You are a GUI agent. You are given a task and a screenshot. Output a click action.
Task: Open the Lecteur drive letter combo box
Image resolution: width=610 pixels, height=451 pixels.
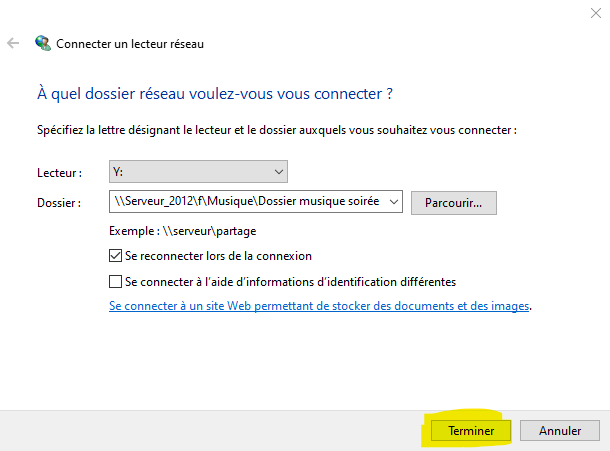(198, 172)
